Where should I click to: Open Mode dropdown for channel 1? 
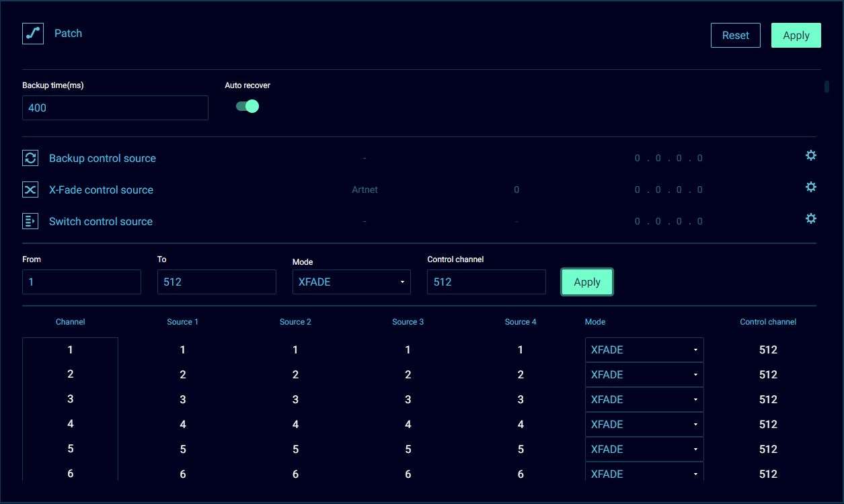point(644,350)
